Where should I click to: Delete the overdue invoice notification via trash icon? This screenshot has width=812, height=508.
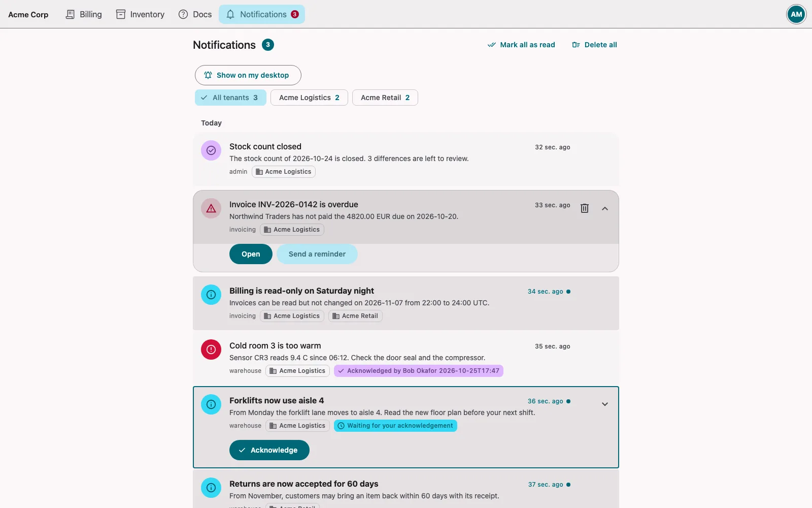point(585,208)
